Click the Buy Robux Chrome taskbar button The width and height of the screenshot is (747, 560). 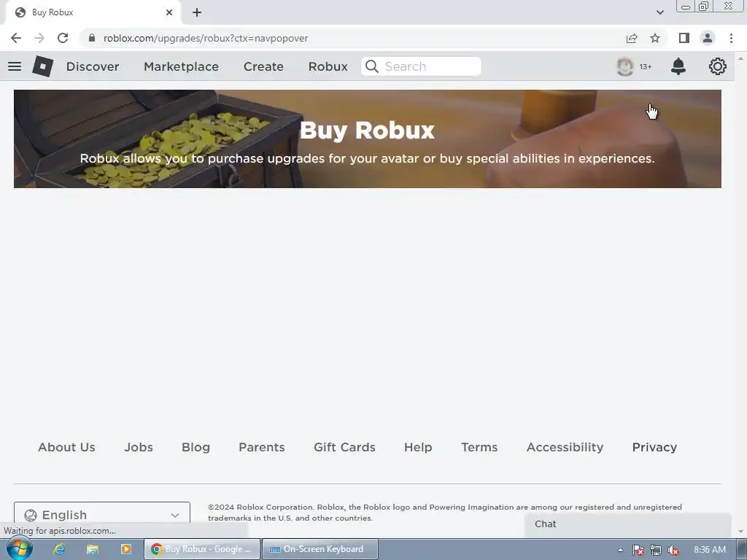(x=202, y=549)
